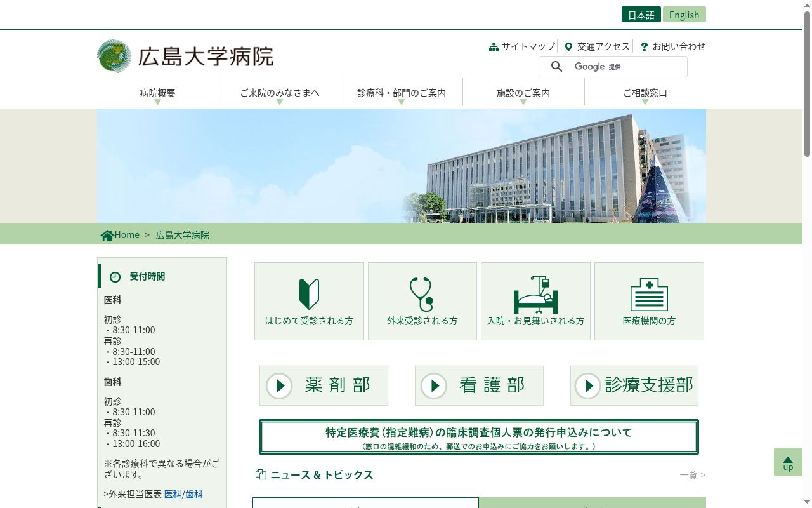Switch language to English
Image resolution: width=812 pixels, height=508 pixels.
[684, 15]
